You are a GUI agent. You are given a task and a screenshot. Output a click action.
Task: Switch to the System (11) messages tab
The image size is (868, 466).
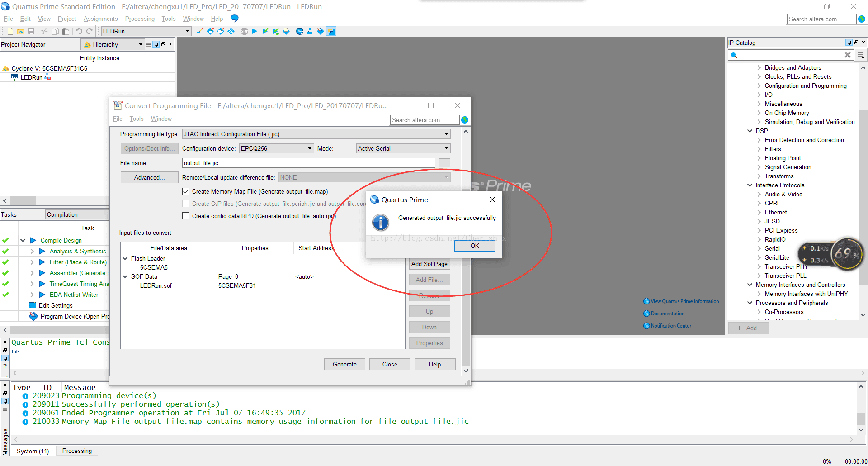click(x=33, y=451)
